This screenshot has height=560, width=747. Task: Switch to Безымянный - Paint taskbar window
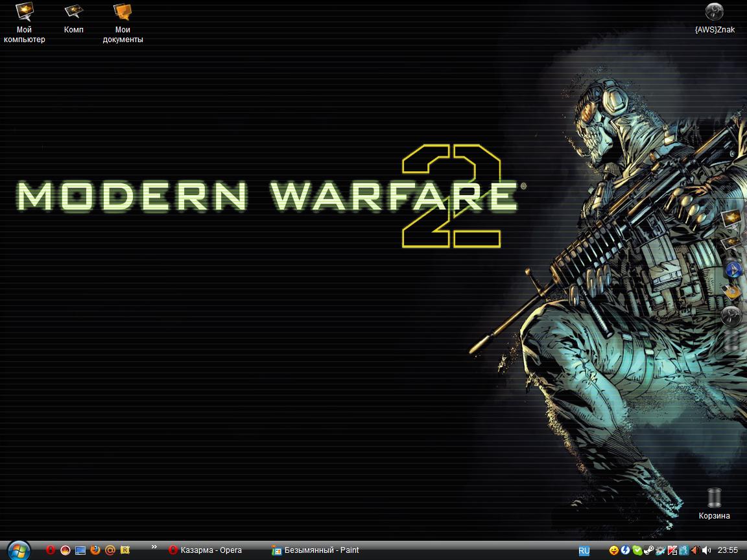[x=315, y=550]
